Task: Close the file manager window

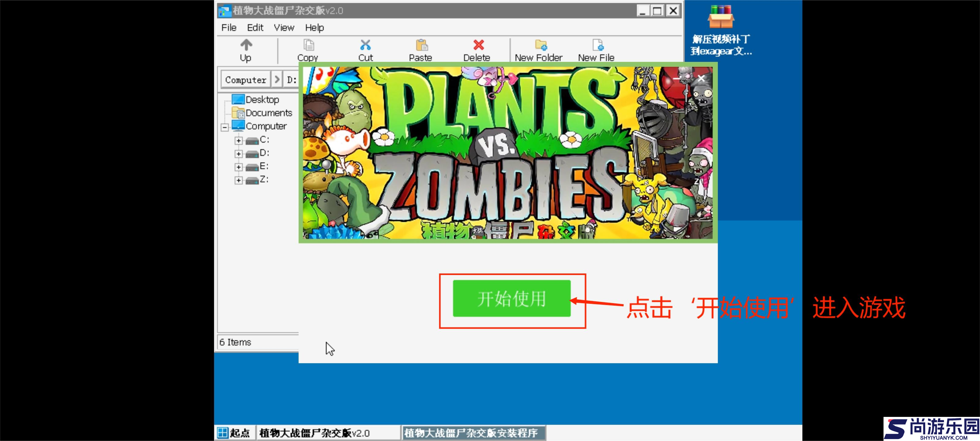Action: pos(673,11)
